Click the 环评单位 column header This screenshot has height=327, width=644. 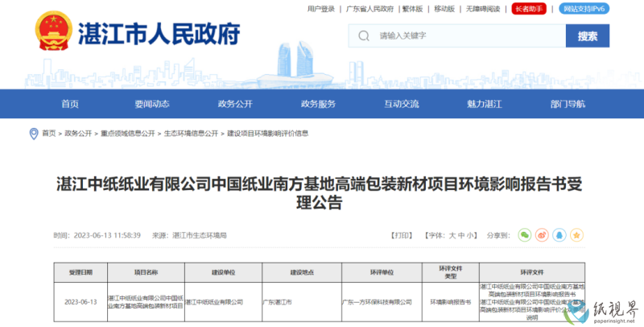pyautogui.click(x=382, y=272)
